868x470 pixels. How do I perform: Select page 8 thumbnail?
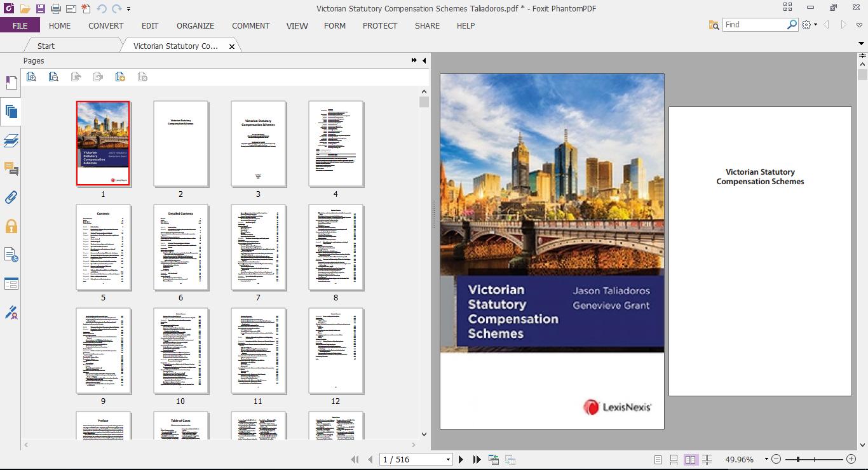pyautogui.click(x=336, y=247)
